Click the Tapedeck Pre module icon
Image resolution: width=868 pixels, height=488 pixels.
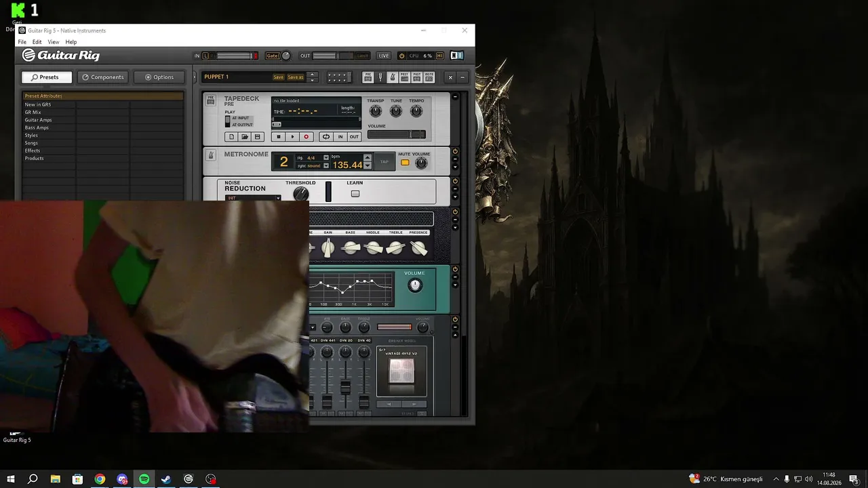[211, 100]
